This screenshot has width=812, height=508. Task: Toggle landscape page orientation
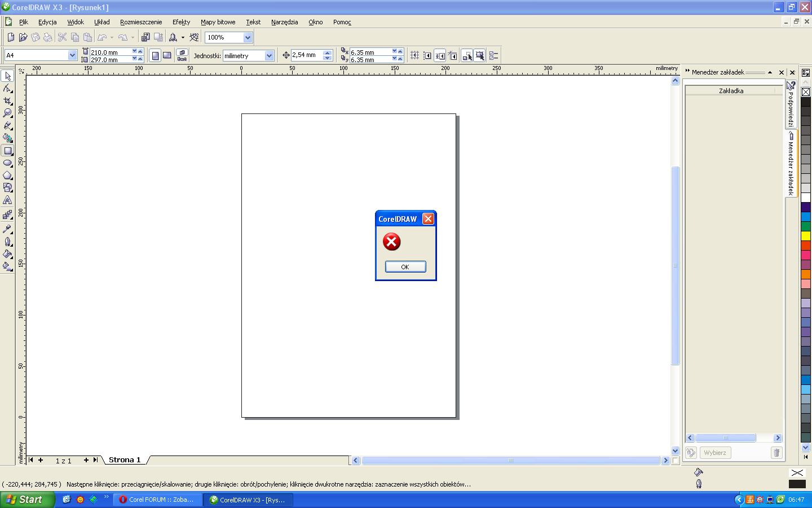tap(167, 55)
